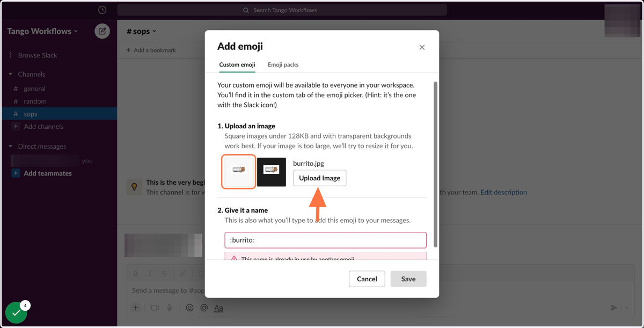The width and height of the screenshot is (644, 328).
Task: Open Browse Slack
Action: point(38,55)
